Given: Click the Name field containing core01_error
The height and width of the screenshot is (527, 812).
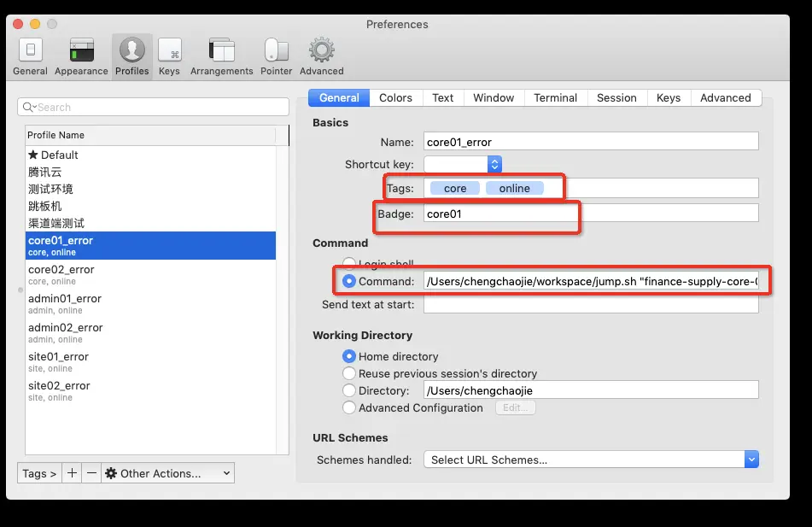Looking at the screenshot, I should [x=591, y=142].
